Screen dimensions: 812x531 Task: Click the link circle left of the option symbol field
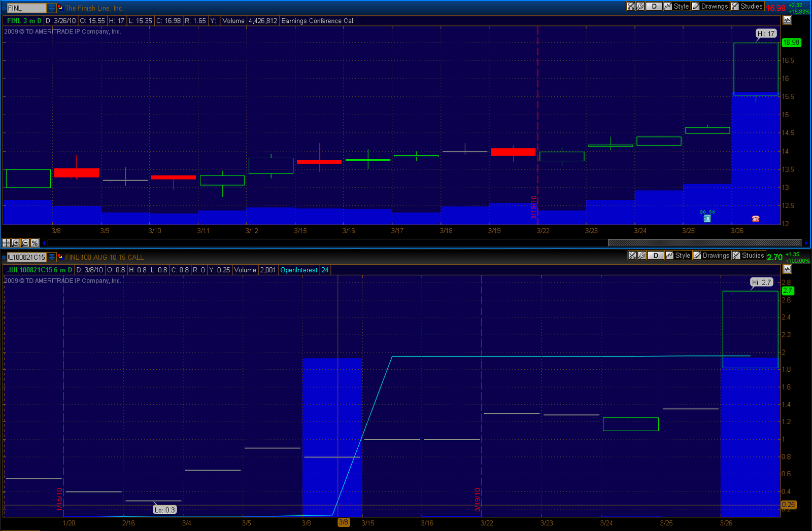pos(4,257)
